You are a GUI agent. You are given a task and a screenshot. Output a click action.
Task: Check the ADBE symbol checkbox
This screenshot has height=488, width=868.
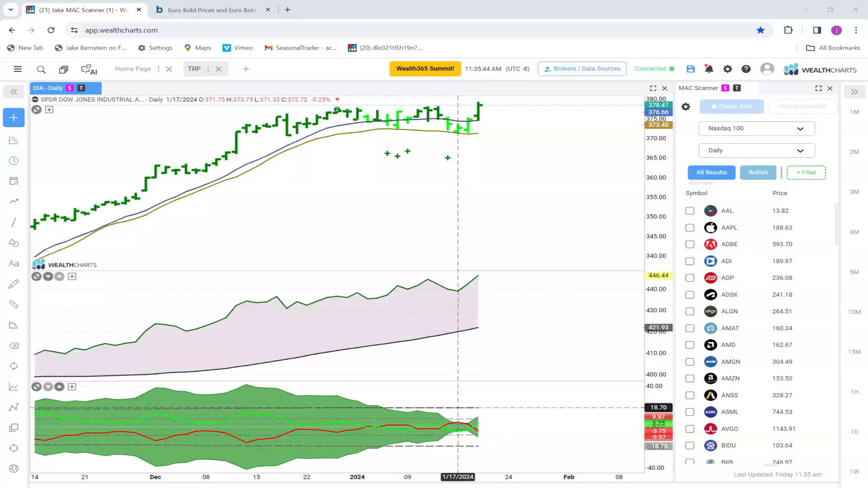click(690, 244)
